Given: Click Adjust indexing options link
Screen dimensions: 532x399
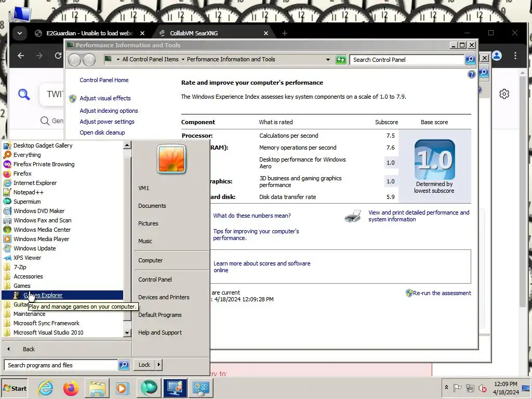Looking at the screenshot, I should (x=109, y=111).
